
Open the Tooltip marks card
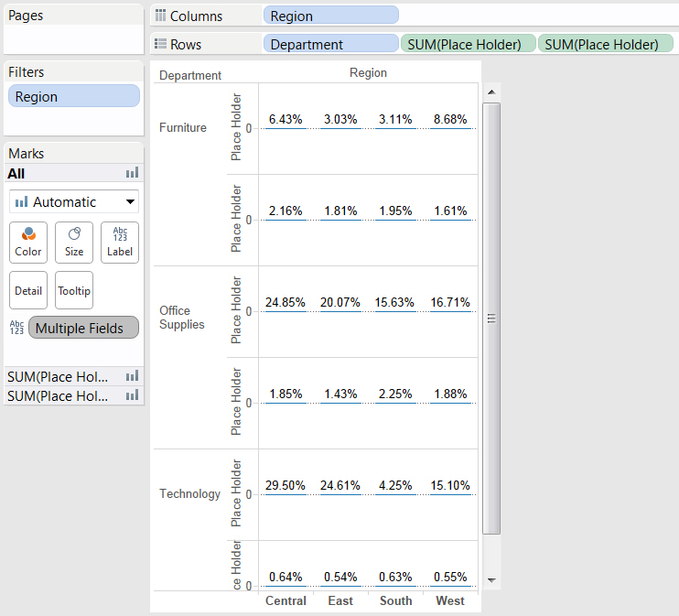[74, 290]
